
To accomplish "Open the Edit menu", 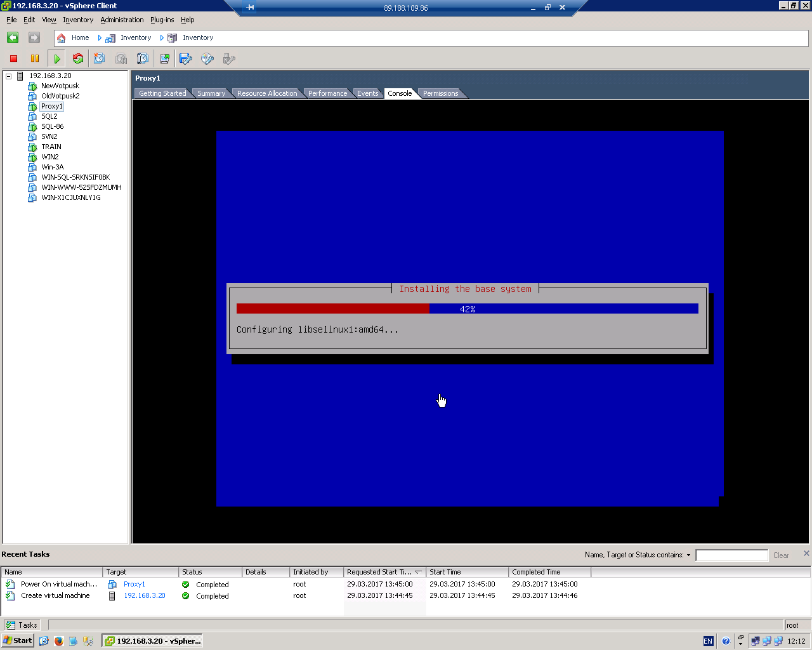I will click(29, 20).
